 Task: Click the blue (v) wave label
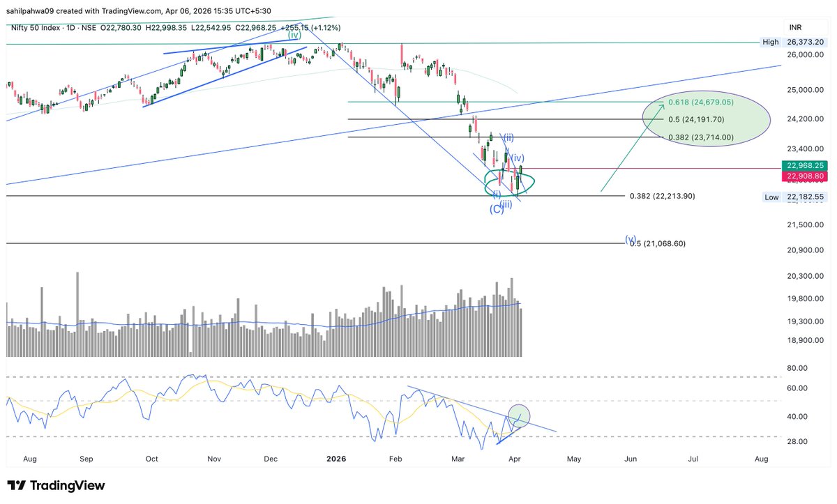(x=631, y=238)
